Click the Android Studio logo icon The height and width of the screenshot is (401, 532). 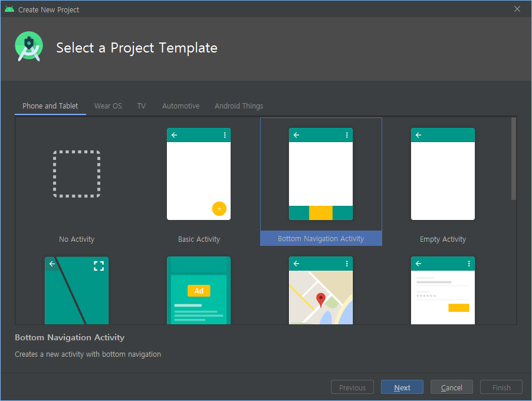pyautogui.click(x=29, y=47)
